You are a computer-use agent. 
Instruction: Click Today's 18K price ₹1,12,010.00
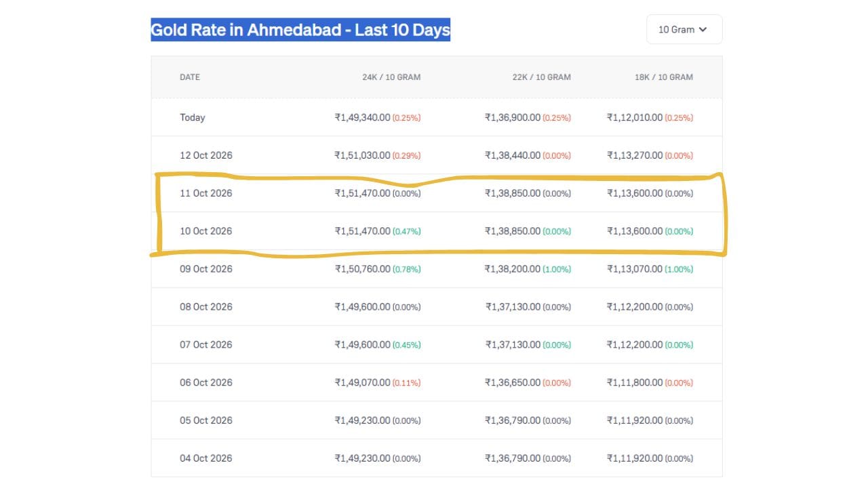[x=635, y=117]
